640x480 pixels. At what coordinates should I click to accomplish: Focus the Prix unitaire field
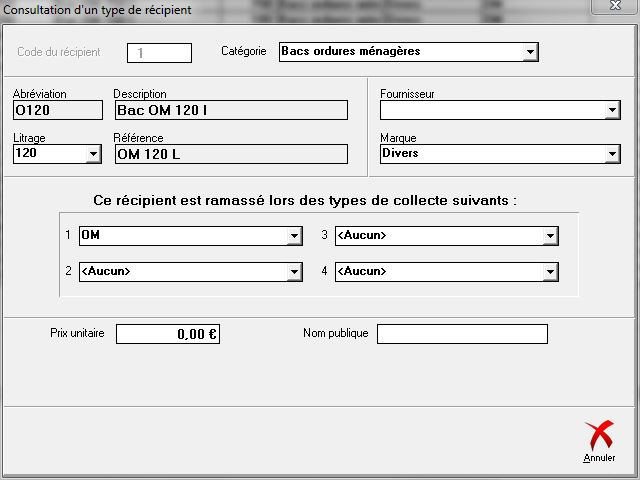[167, 334]
